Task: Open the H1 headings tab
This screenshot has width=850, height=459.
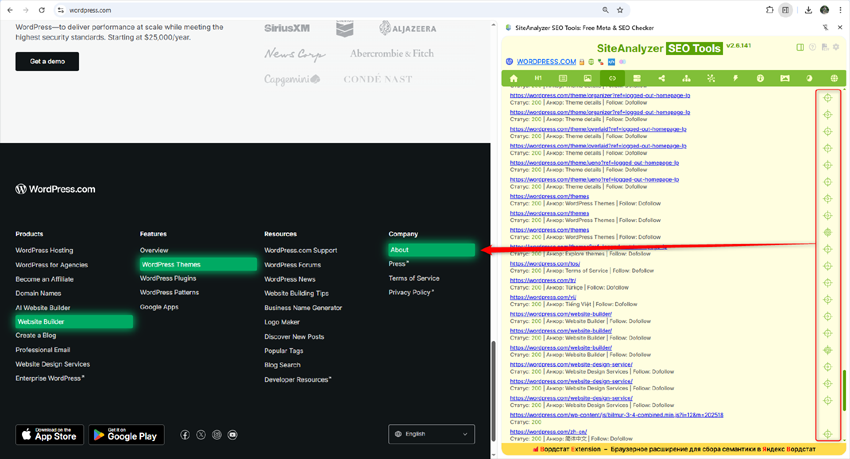Action: pos(538,79)
